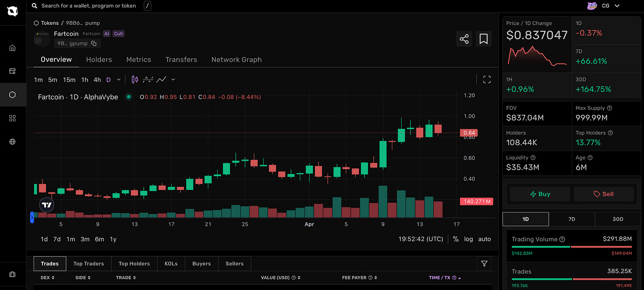The width and height of the screenshot is (644, 290).
Task: Switch to the Holders tab
Action: pyautogui.click(x=99, y=59)
